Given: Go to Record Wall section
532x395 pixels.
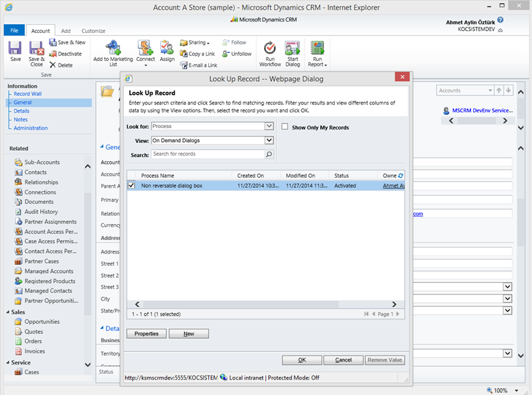Looking at the screenshot, I should 28,94.
